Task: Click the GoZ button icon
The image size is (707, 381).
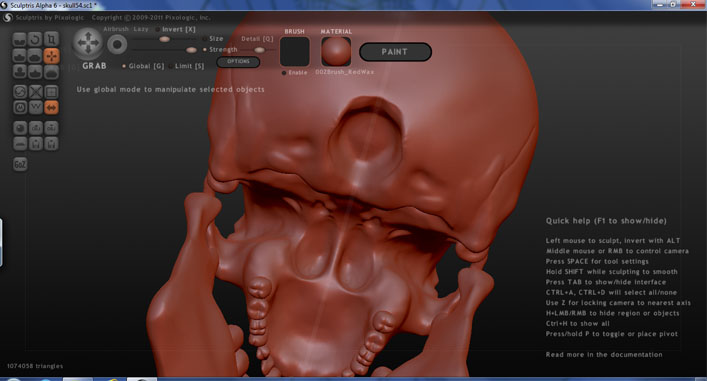Action: [20, 164]
